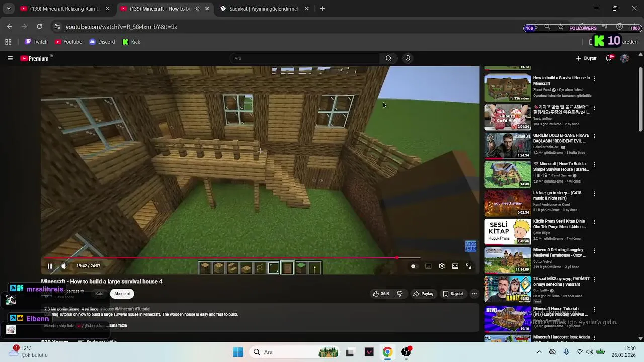Image resolution: width=644 pixels, height=362 pixels.
Task: Open the Discord bookmark
Action: click(x=102, y=42)
